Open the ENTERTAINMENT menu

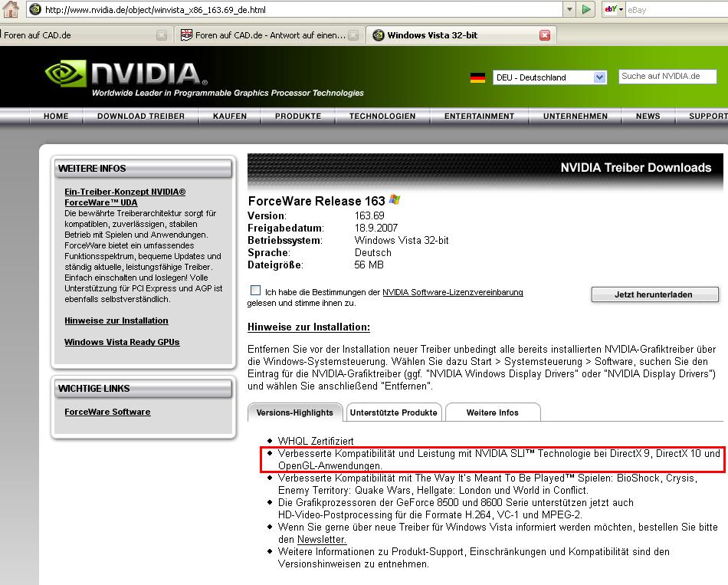click(x=479, y=117)
